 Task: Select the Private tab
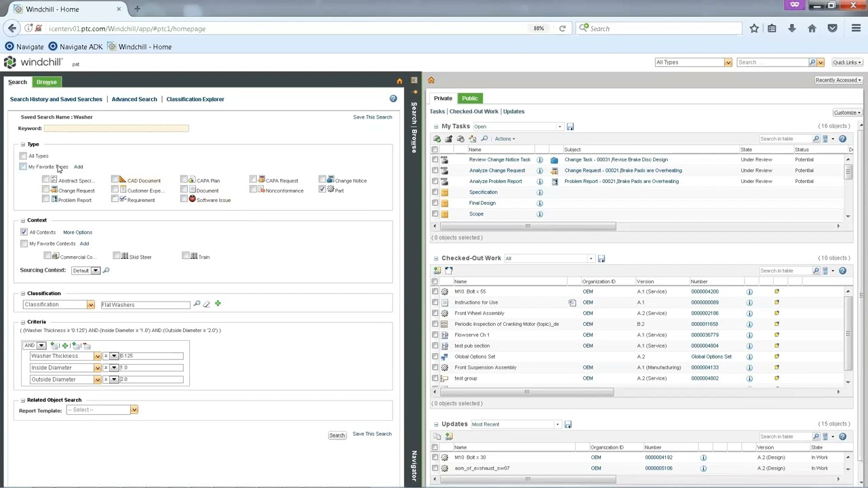tap(443, 98)
